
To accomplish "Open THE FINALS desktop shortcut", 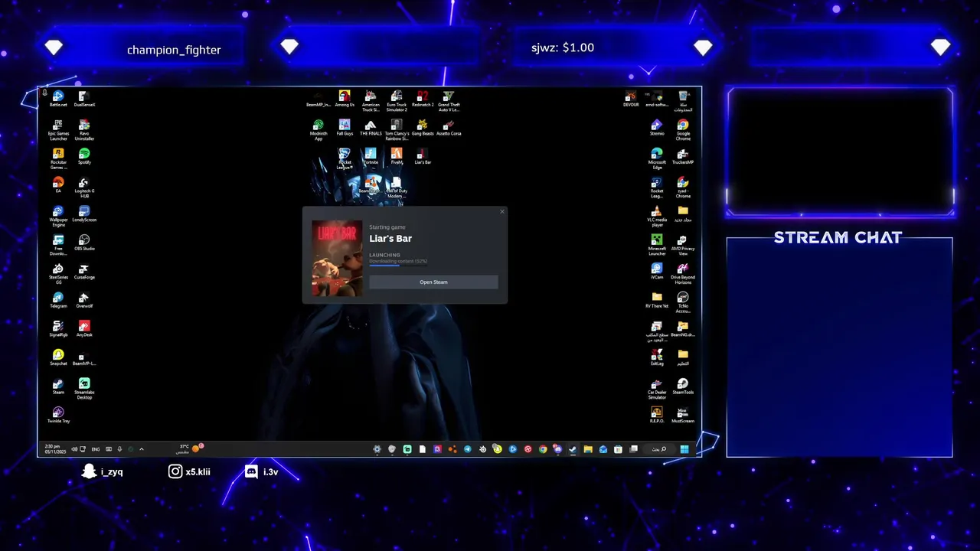I will pyautogui.click(x=371, y=127).
